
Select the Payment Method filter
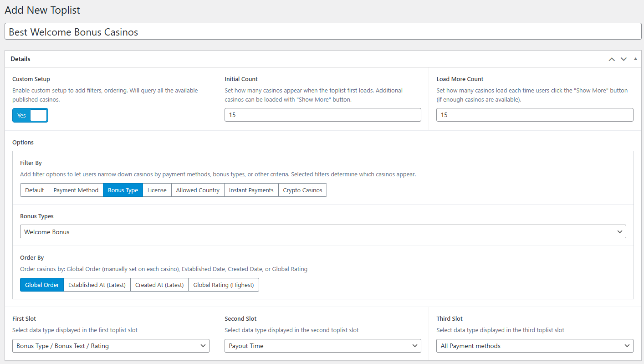[x=76, y=190]
